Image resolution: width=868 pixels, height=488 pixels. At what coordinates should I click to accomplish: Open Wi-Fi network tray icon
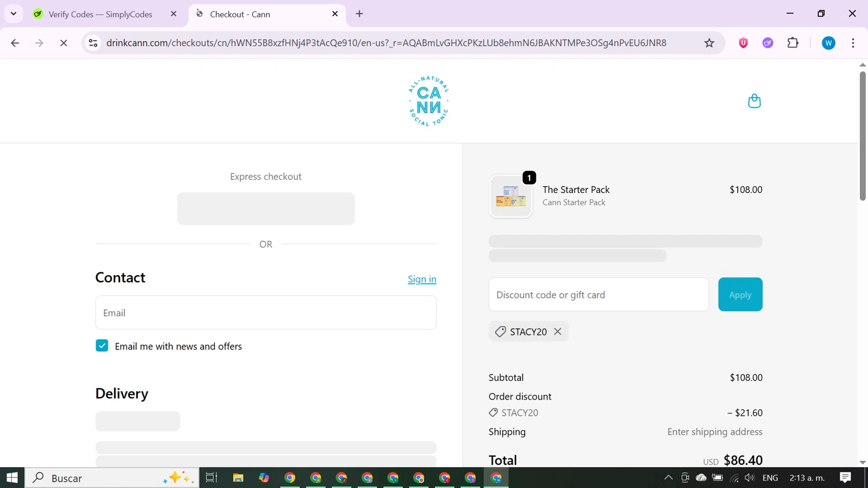pyautogui.click(x=734, y=478)
